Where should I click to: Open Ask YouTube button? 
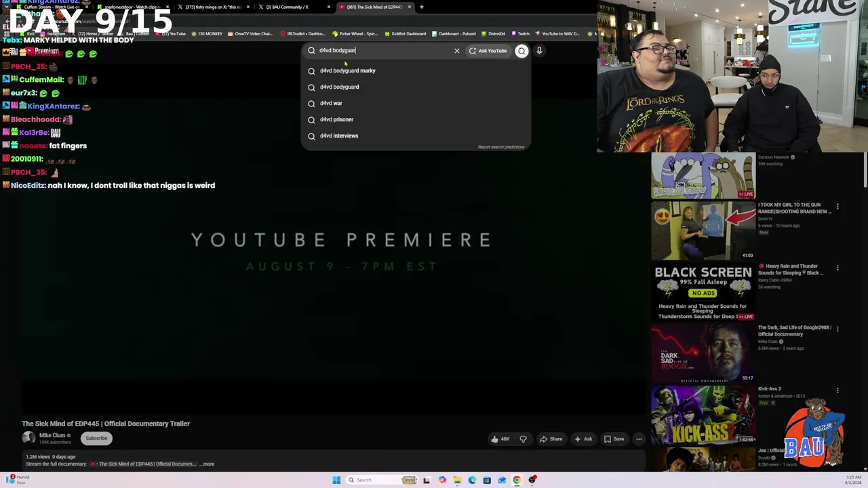[x=488, y=51]
